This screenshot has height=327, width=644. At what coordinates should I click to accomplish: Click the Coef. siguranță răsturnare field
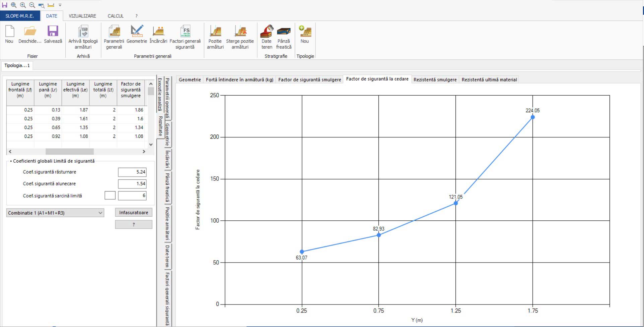point(132,172)
